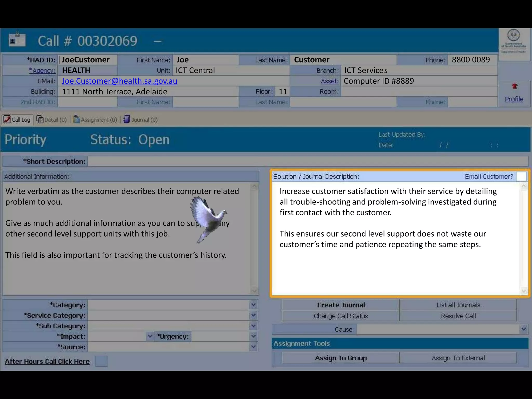Click the Phone field showing 8800 0089
The height and width of the screenshot is (399, 532).
point(473,60)
